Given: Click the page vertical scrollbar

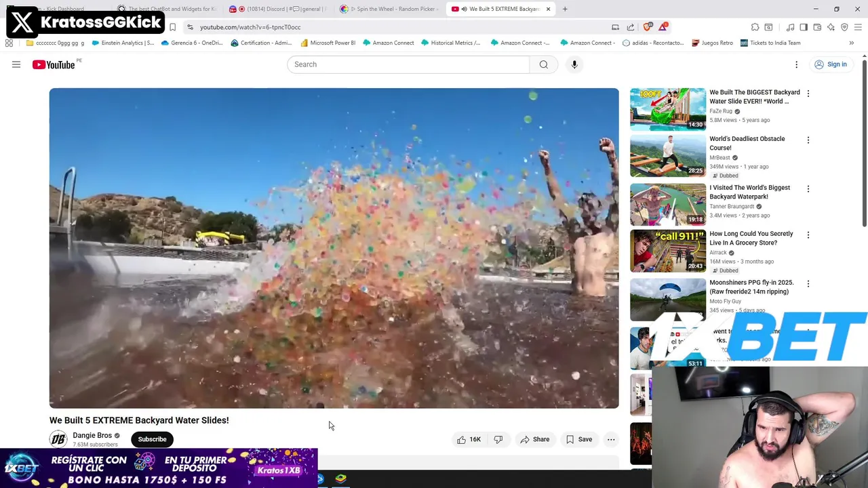Looking at the screenshot, I should [865, 142].
